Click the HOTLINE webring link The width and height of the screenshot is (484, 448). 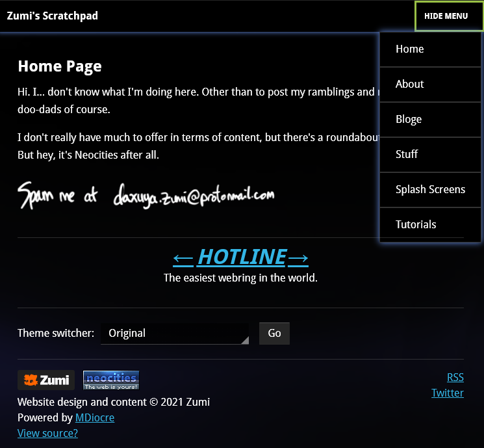pyautogui.click(x=242, y=257)
